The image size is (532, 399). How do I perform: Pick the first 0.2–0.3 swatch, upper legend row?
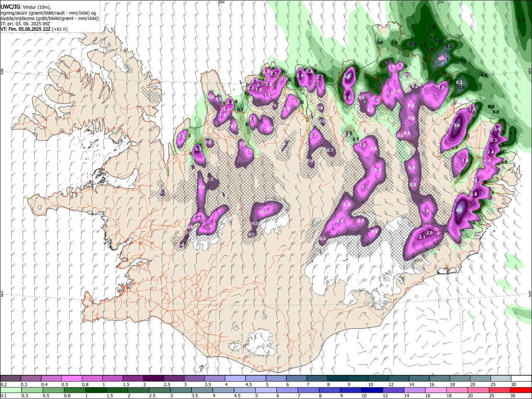(10, 379)
